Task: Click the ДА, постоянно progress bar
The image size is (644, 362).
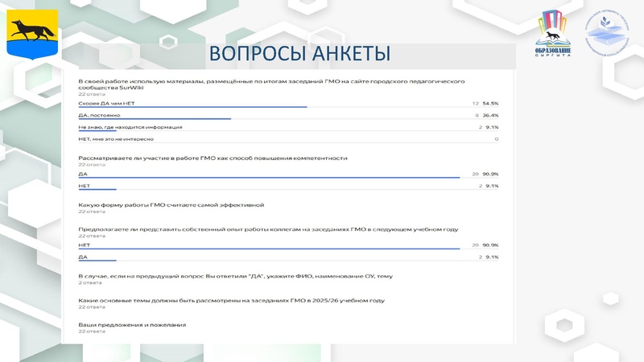Action: click(x=155, y=119)
